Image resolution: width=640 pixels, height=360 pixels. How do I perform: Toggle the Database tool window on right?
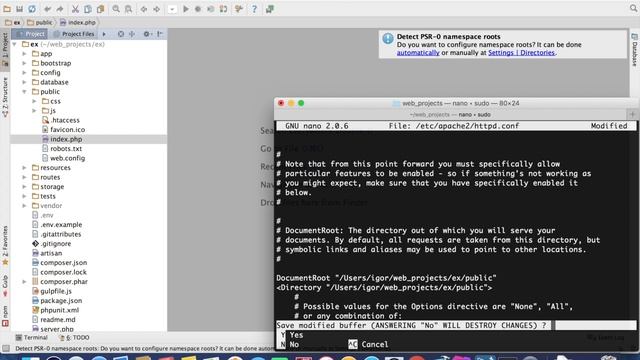[x=634, y=50]
